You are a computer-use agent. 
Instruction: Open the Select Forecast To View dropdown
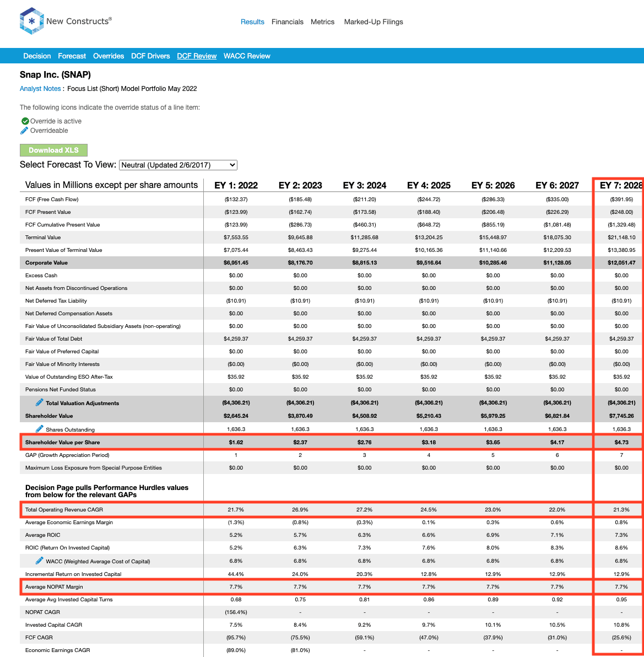(178, 165)
